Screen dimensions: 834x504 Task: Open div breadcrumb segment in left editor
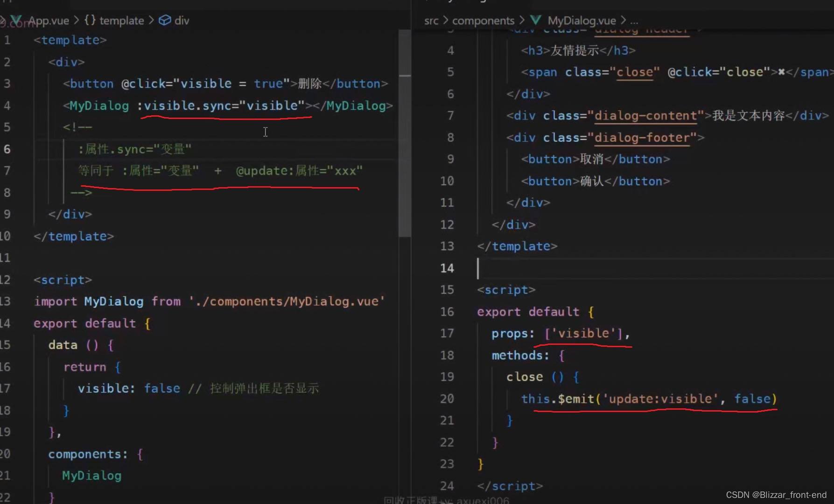[182, 21]
